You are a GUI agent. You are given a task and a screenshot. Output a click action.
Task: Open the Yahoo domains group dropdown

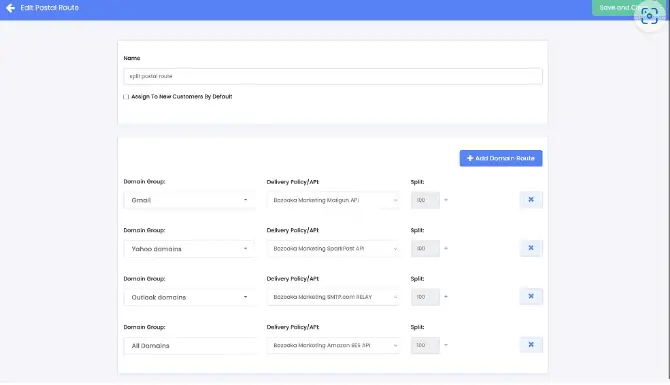pyautogui.click(x=190, y=249)
